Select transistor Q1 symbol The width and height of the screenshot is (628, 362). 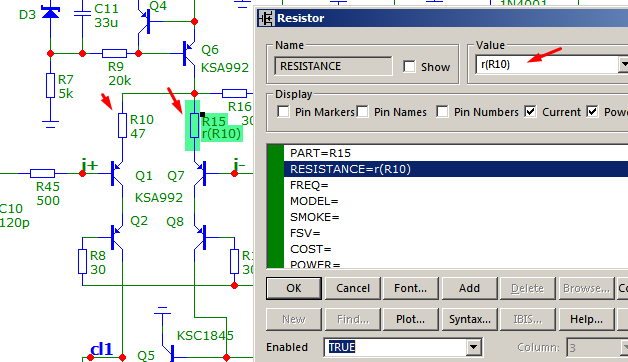[116, 173]
